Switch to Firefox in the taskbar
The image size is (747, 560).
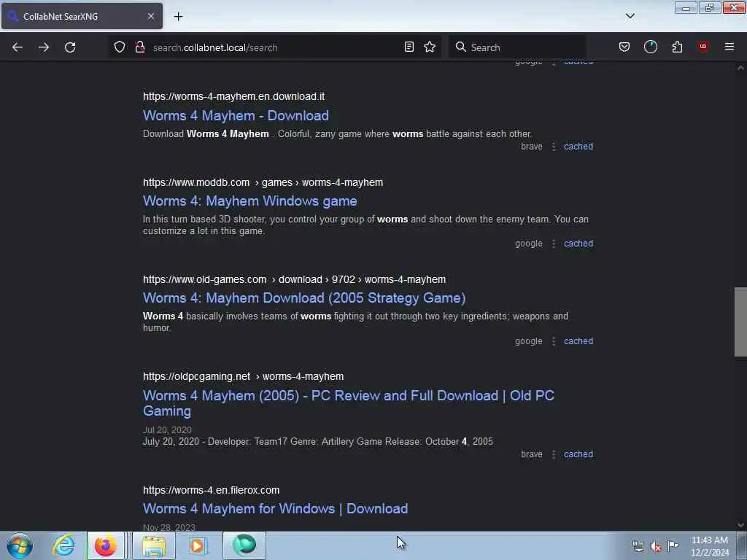(106, 545)
